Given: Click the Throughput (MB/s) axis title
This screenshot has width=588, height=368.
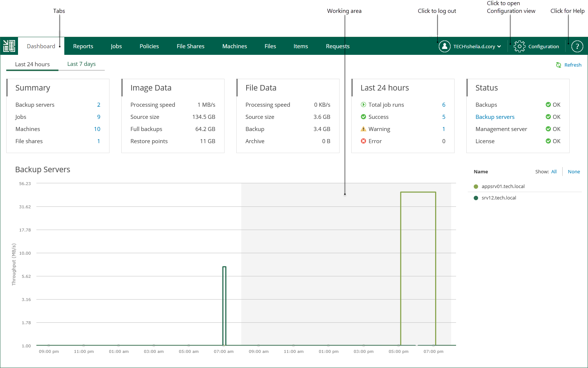Looking at the screenshot, I should click(14, 264).
